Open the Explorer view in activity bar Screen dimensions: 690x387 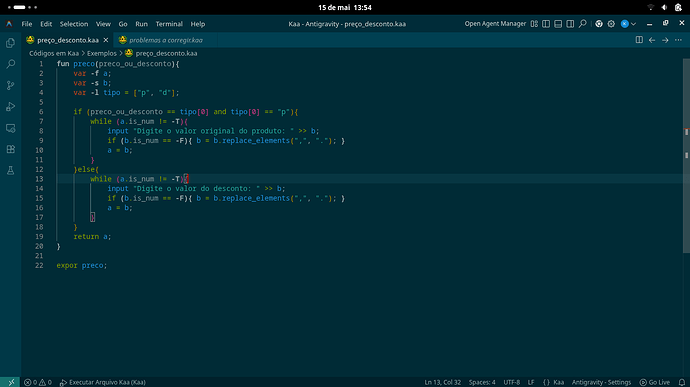(x=11, y=43)
